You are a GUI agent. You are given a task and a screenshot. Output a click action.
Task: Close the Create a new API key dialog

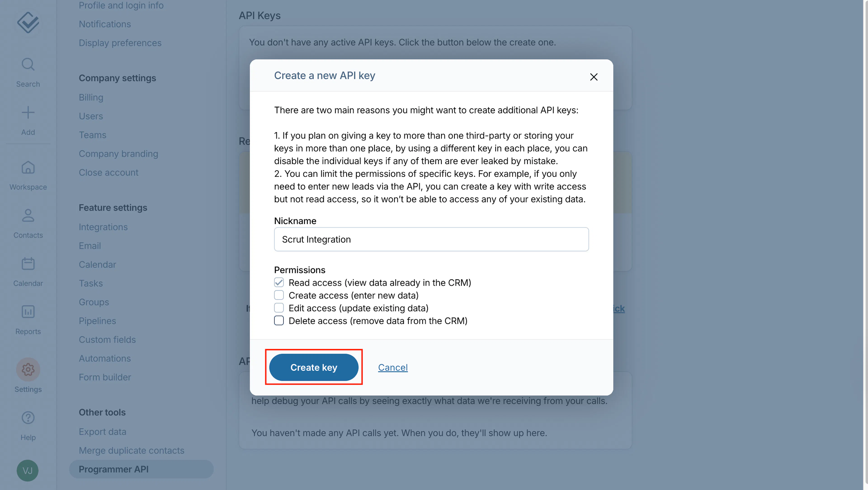(594, 77)
